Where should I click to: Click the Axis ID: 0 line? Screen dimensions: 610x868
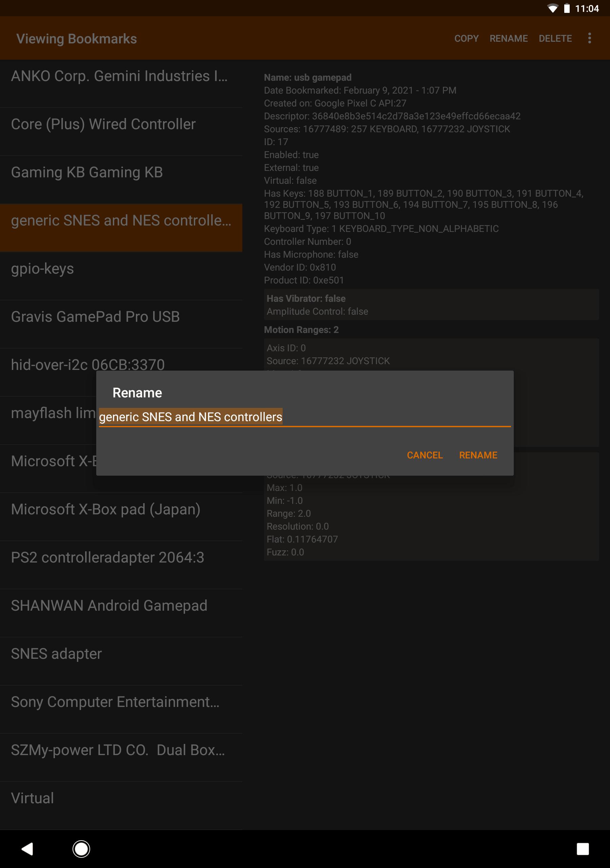[286, 348]
